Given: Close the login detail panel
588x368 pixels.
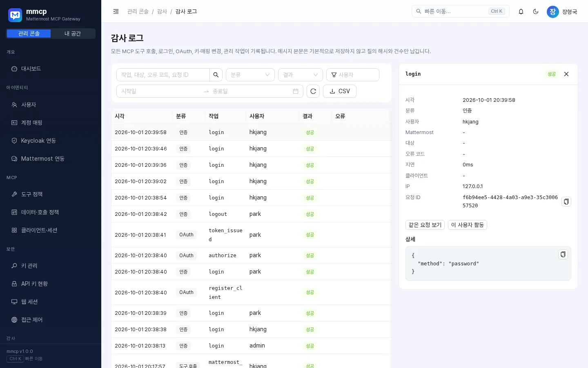Looking at the screenshot, I should [x=566, y=74].
